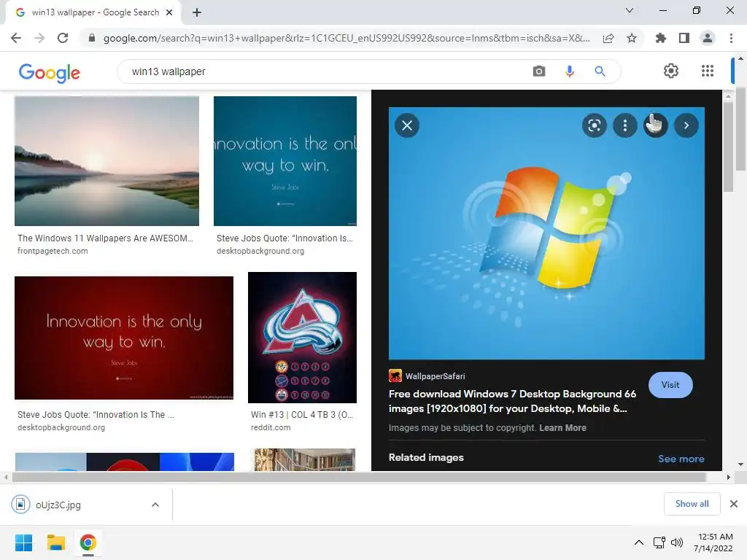Click the preview panel vertical scrollbar
This screenshot has height=560, width=747.
pos(728,146)
